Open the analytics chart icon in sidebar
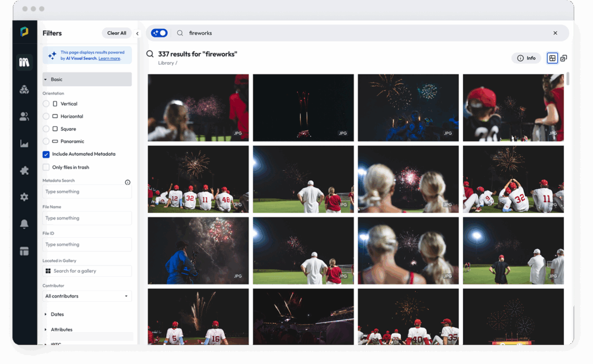Screen dimensions: 593x364 [x=24, y=143]
